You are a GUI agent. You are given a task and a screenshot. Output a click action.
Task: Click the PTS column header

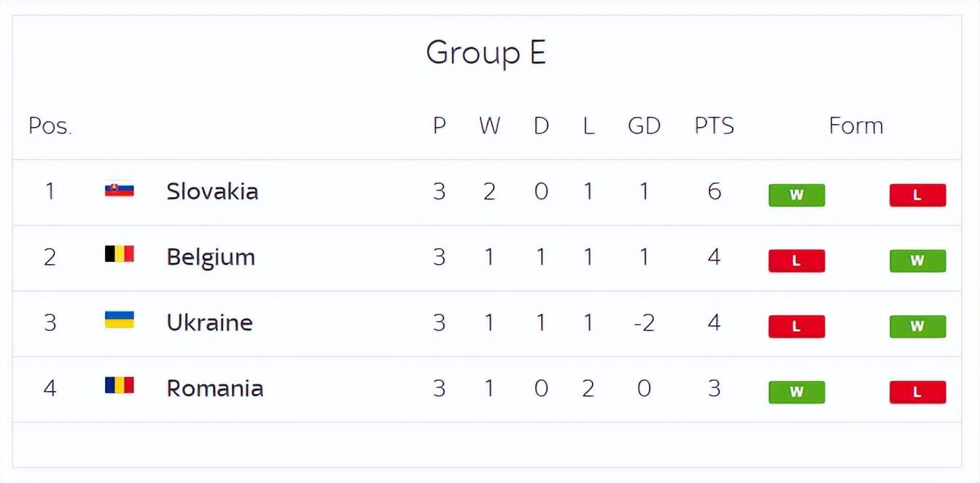pyautogui.click(x=714, y=125)
